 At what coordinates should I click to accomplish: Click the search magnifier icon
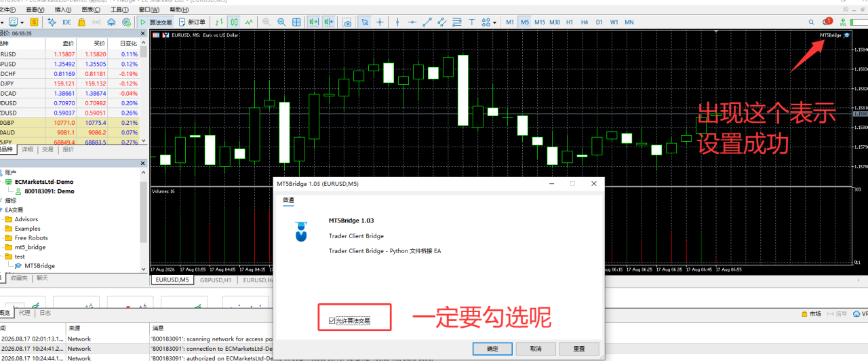pyautogui.click(x=811, y=22)
